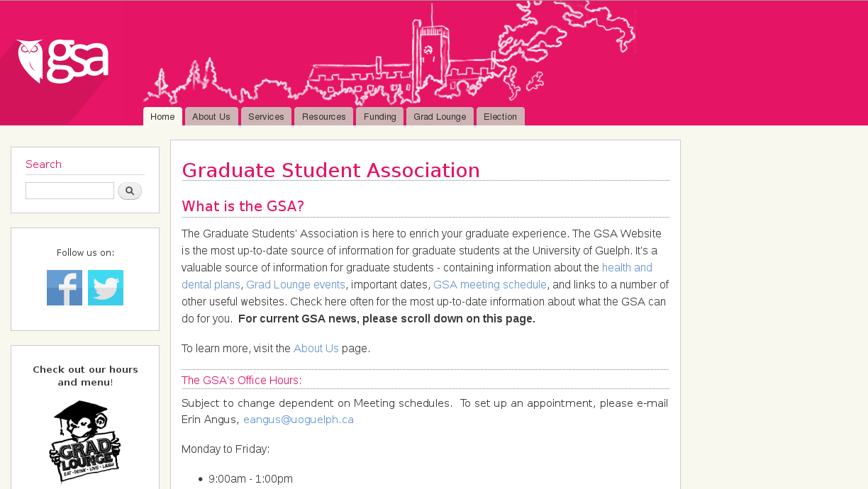Open the Resources tab
Image resolution: width=868 pixels, height=489 pixels.
[x=324, y=117]
